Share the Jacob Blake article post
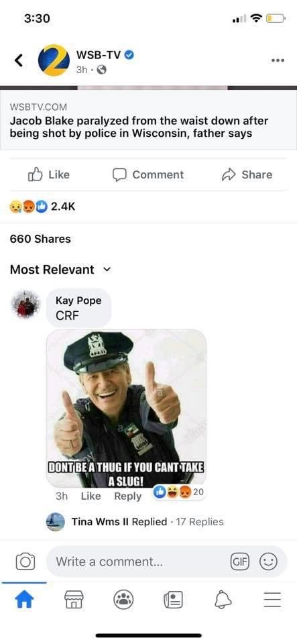The image size is (297, 644). click(247, 174)
